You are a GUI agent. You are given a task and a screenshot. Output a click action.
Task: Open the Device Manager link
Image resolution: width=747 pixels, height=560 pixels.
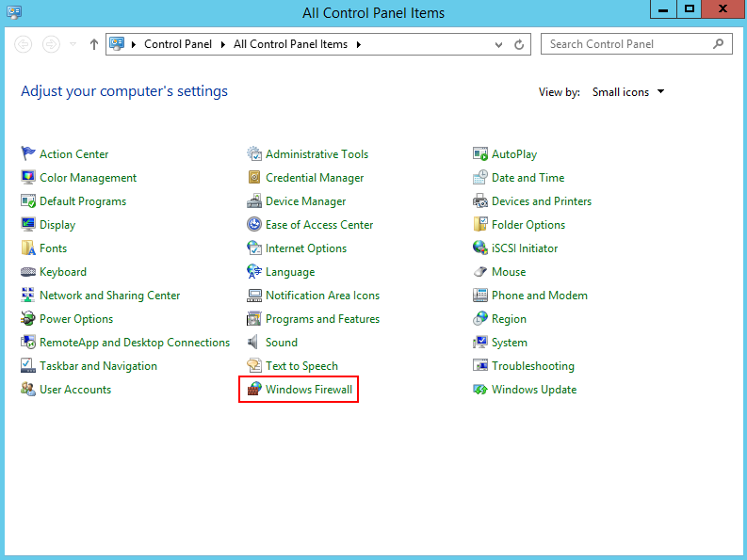coord(305,201)
